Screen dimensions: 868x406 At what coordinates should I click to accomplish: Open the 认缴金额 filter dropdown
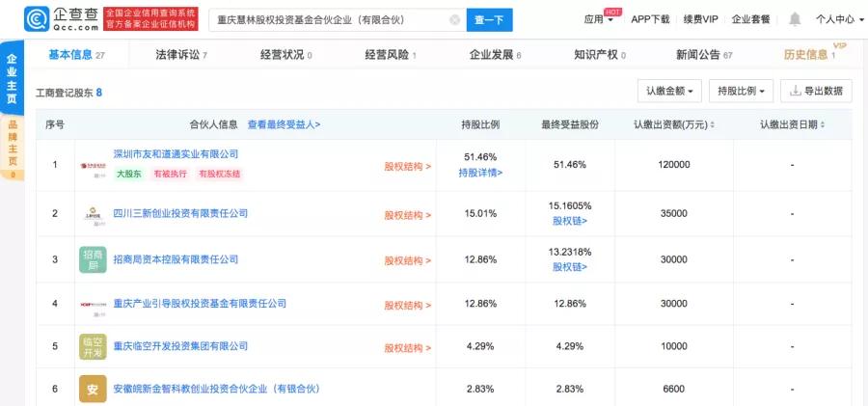coord(670,91)
